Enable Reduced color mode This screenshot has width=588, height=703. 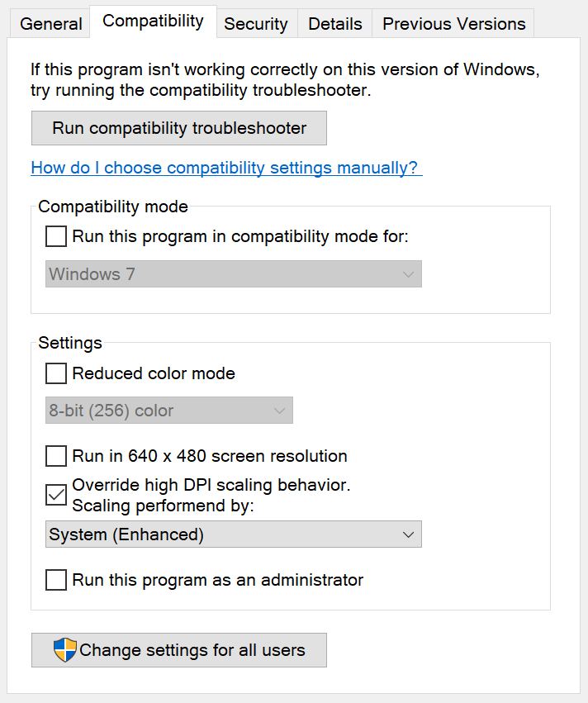pos(55,373)
